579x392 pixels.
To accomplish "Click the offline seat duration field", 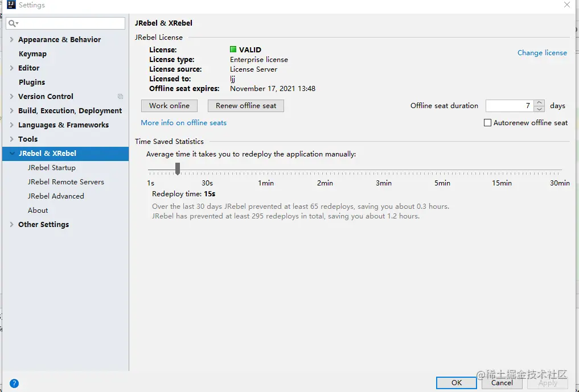I will [x=510, y=106].
